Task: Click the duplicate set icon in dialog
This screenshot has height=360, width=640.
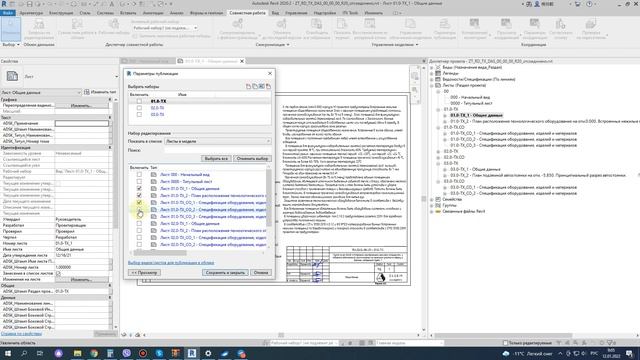Action: click(255, 86)
